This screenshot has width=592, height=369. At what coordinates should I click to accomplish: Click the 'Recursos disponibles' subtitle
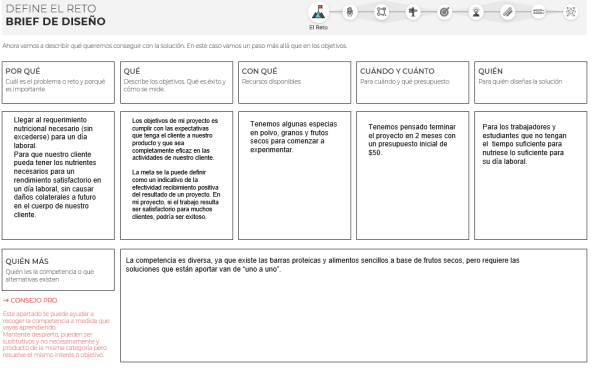coord(271,82)
